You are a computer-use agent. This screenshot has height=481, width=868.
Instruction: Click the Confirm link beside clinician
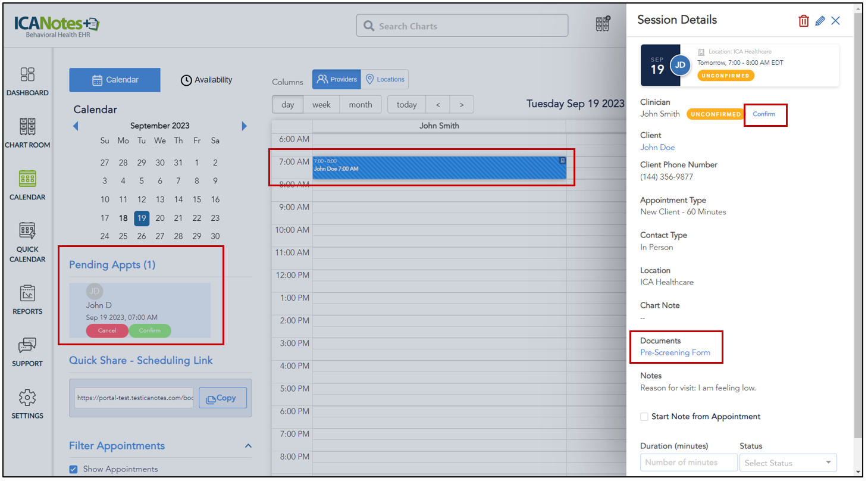coord(764,114)
